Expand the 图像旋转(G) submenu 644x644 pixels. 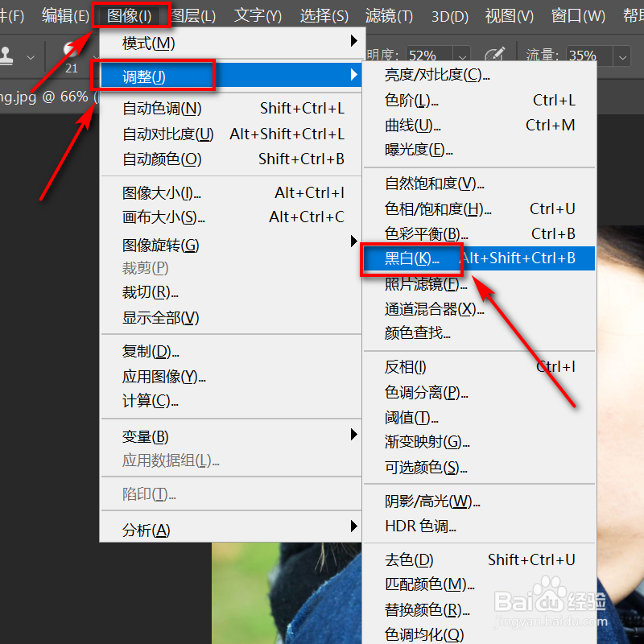point(231,245)
